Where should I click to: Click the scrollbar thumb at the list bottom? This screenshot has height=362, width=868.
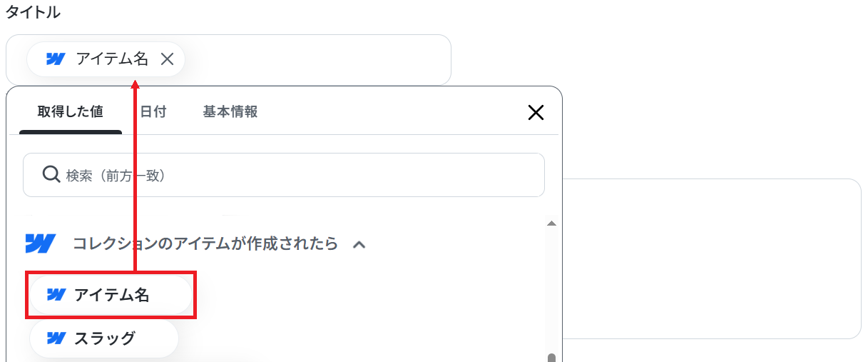(551, 358)
